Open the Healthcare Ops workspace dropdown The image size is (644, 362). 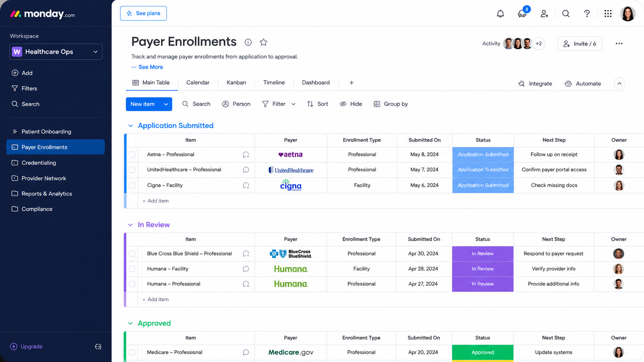(56, 52)
